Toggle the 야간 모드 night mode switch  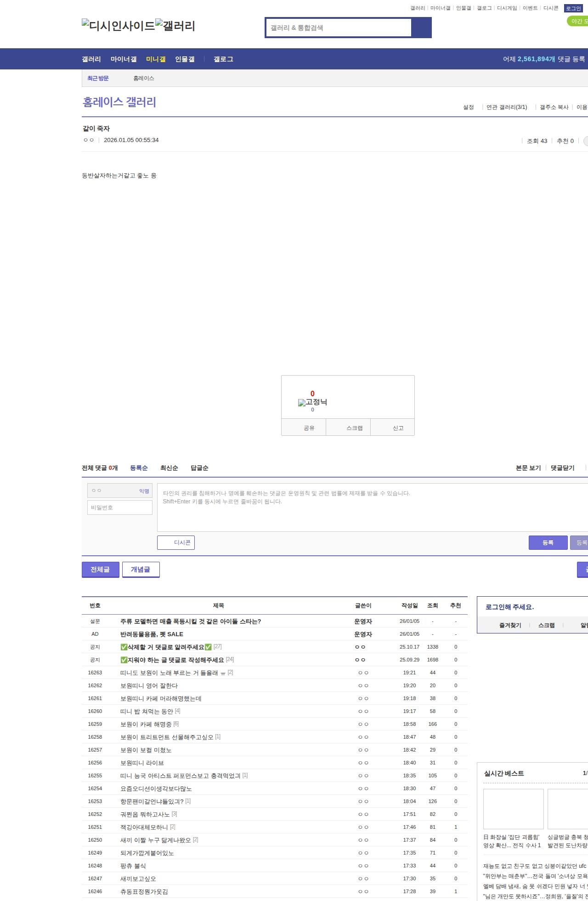(x=578, y=21)
